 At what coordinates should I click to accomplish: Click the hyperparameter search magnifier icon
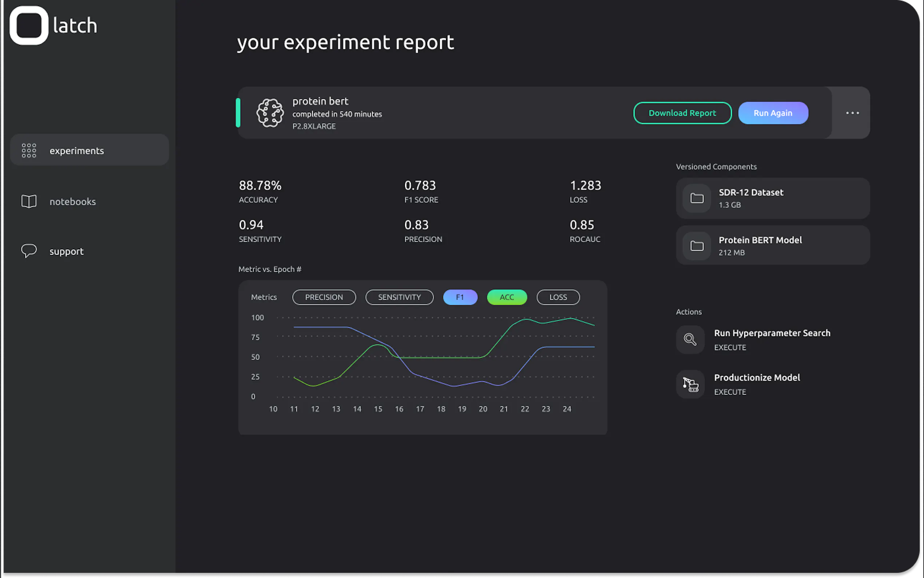(x=690, y=340)
